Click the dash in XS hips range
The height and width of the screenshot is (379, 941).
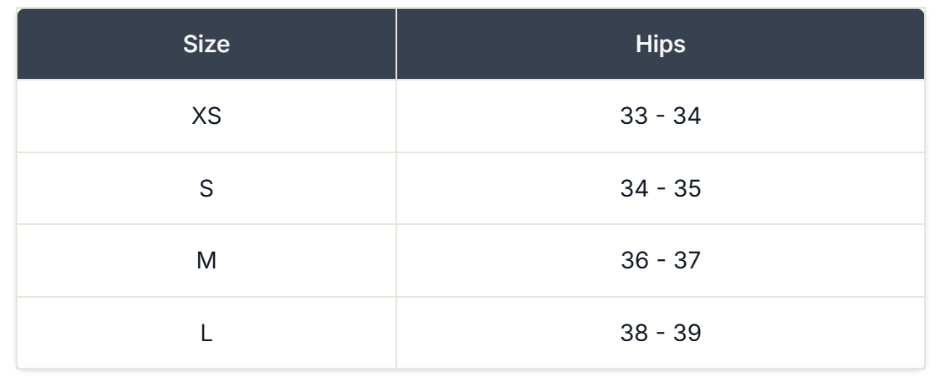[661, 117]
